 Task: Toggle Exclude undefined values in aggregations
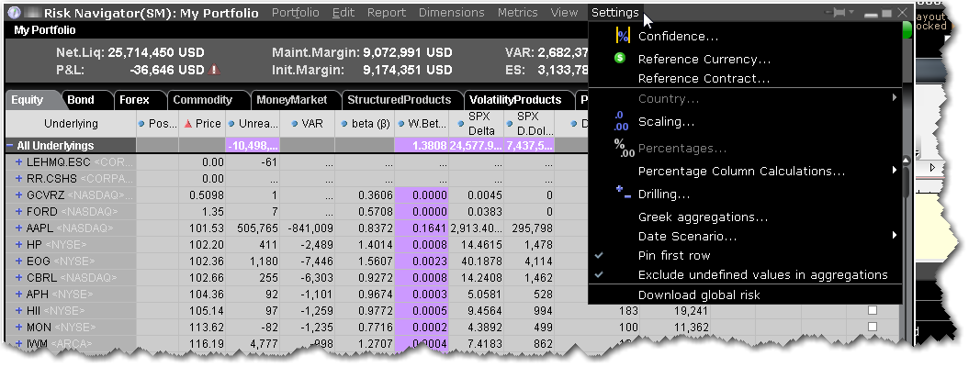tap(762, 274)
